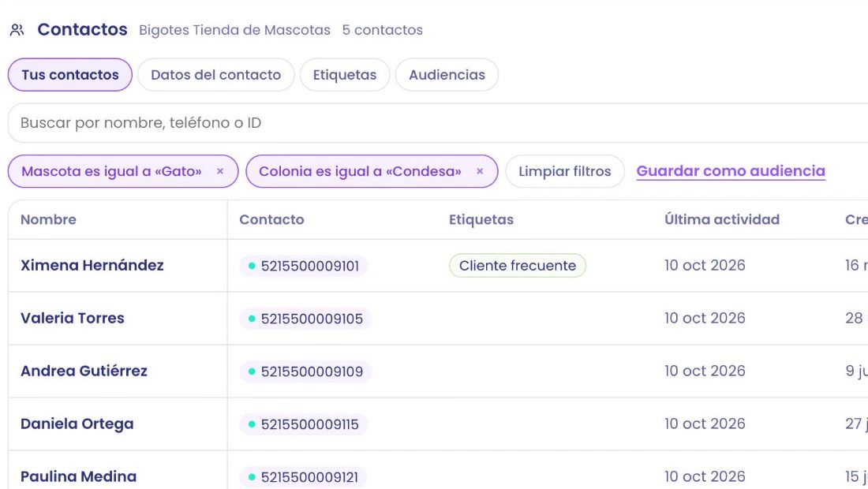Click the Contactos page heading
Viewport: 868px width, 489px height.
tap(83, 29)
